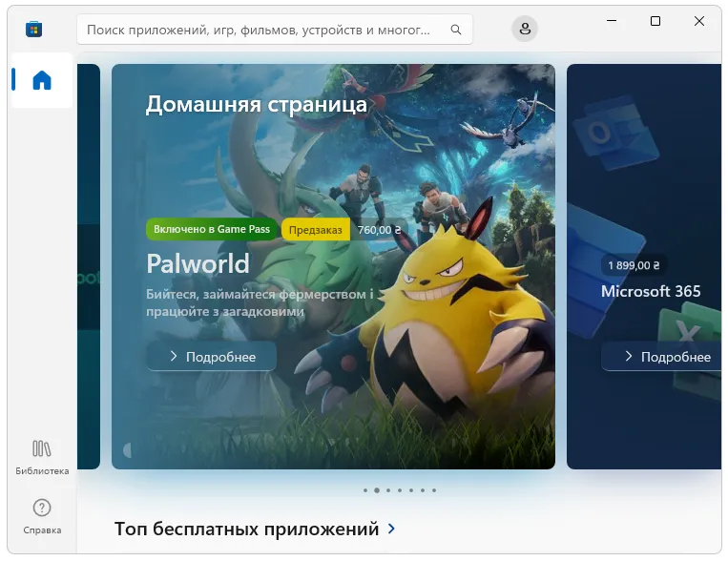Select the seventh carousel page dot

pyautogui.click(x=434, y=490)
